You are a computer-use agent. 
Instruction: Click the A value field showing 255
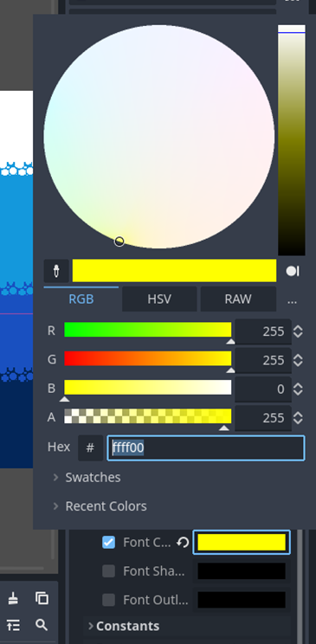(x=263, y=418)
